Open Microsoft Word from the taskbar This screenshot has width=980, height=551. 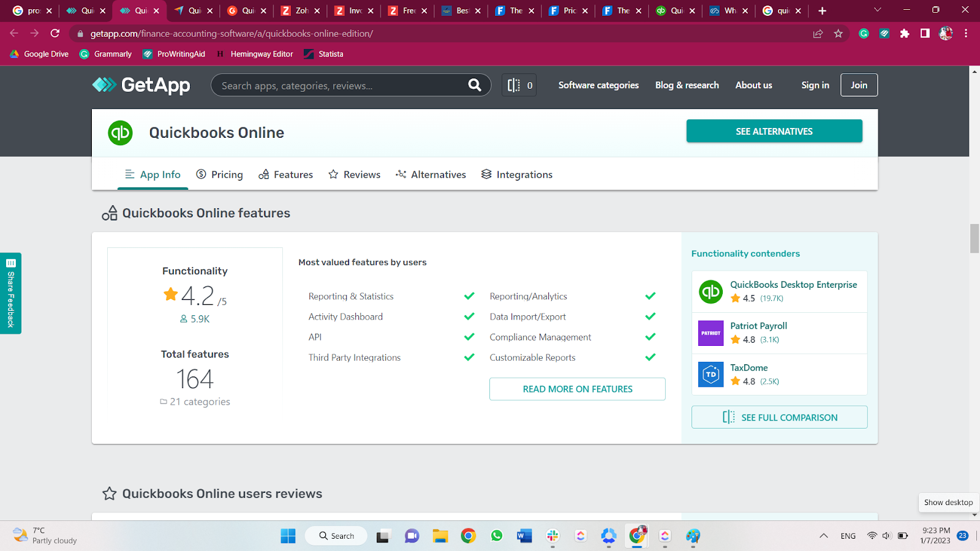coord(524,536)
